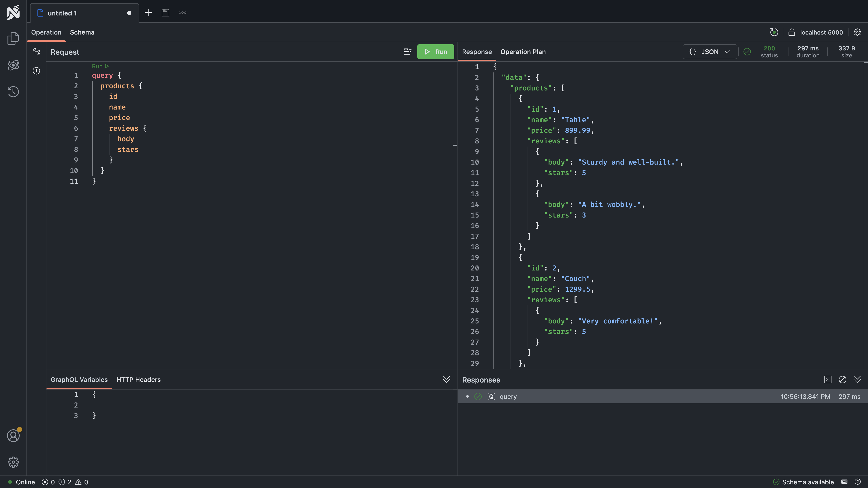Image resolution: width=868 pixels, height=488 pixels.
Task: Open the History icon in sidebar
Action: click(x=13, y=91)
